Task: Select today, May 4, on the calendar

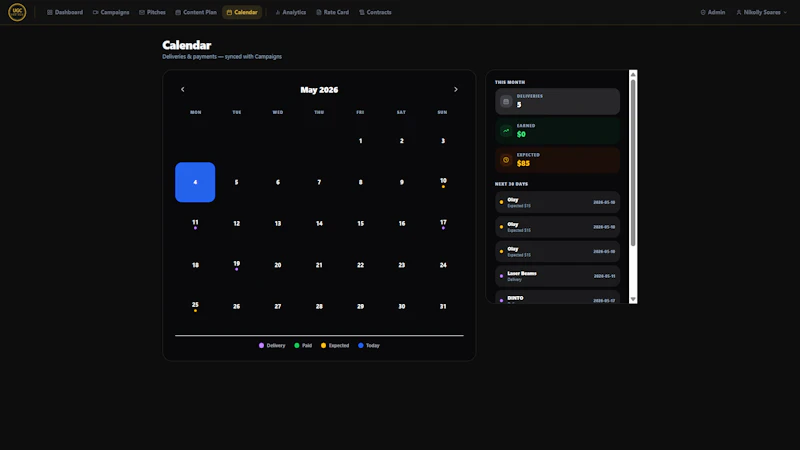Action: pyautogui.click(x=195, y=182)
